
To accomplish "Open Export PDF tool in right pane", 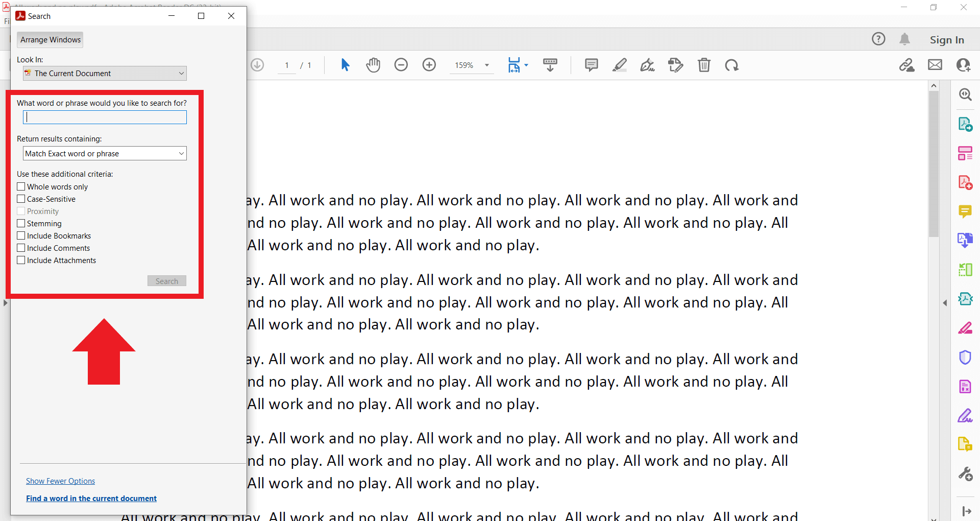I will 965,124.
